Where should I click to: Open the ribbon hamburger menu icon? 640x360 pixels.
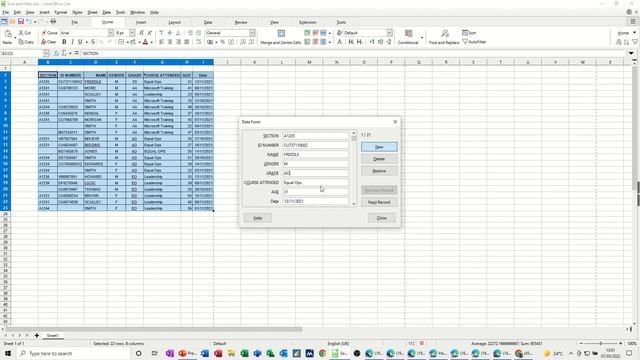point(633,22)
